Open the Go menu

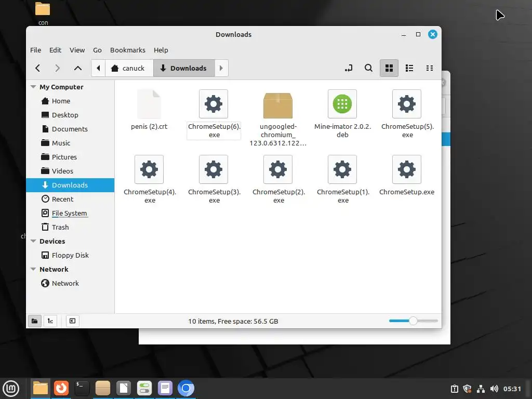click(97, 50)
